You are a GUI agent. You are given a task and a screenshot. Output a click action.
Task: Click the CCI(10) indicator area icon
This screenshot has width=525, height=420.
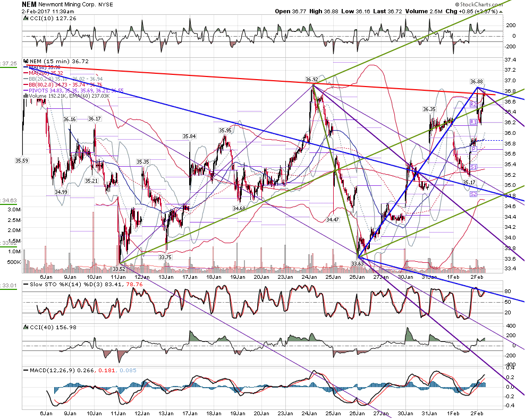26,19
